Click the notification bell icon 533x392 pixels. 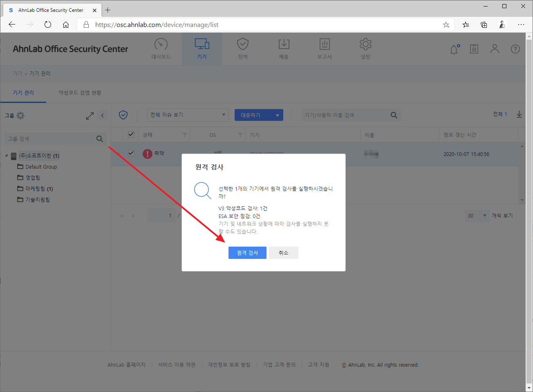click(x=455, y=49)
